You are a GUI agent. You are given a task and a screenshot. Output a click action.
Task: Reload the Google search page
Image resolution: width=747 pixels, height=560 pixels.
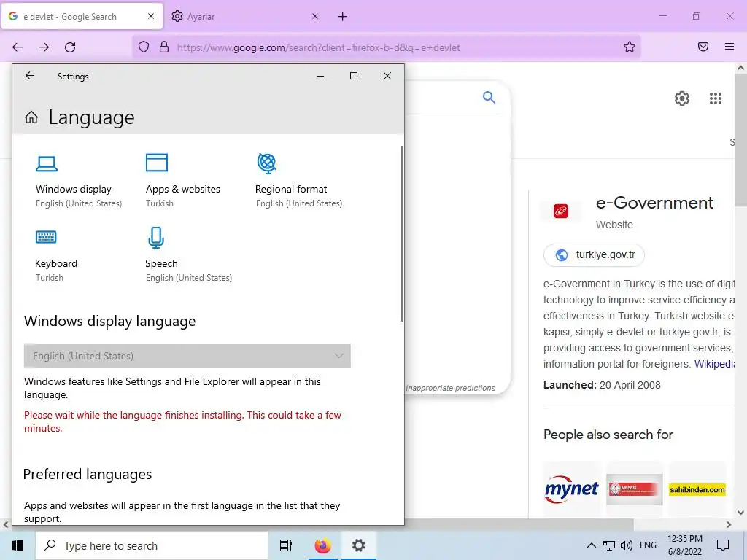70,47
